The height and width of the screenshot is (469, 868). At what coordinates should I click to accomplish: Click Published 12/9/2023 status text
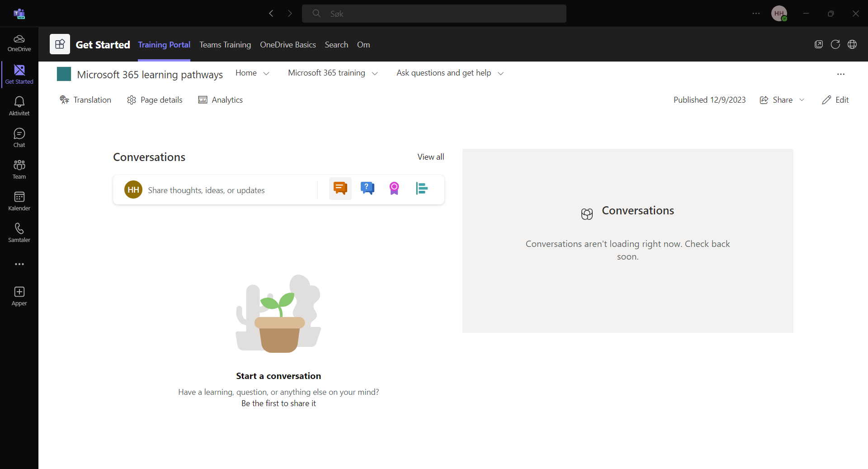pyautogui.click(x=709, y=100)
